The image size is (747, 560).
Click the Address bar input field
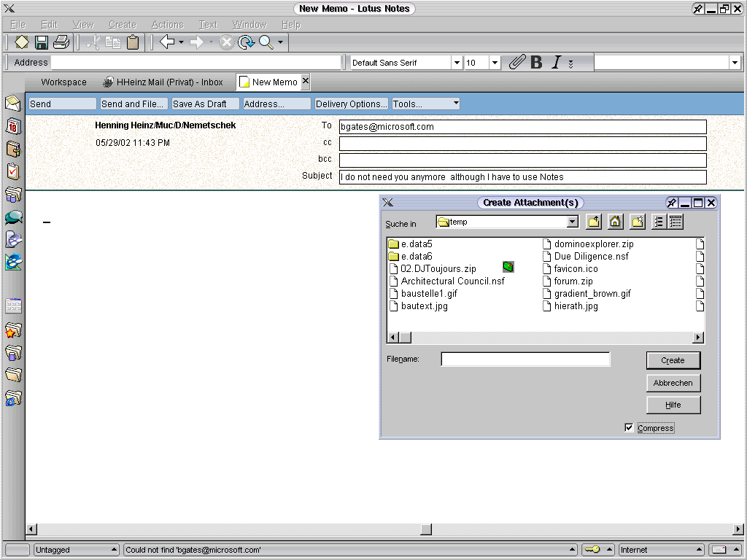tap(196, 63)
